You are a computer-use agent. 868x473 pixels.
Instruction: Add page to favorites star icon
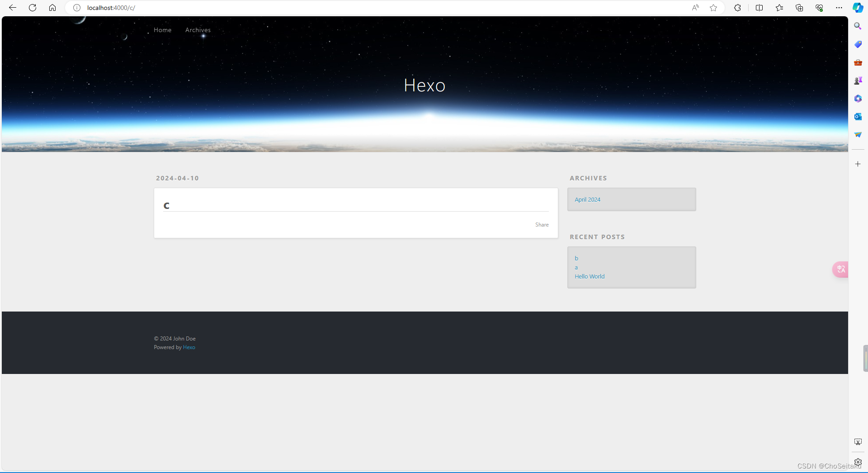(x=713, y=8)
